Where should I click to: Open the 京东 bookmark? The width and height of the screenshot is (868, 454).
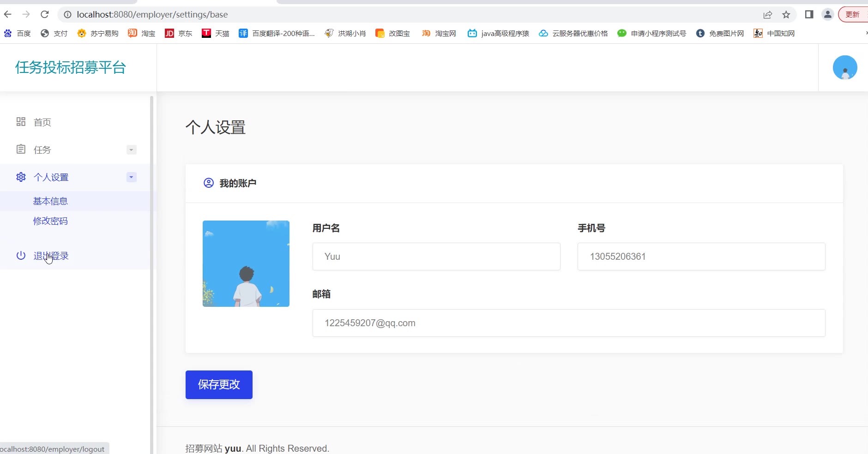pos(179,33)
